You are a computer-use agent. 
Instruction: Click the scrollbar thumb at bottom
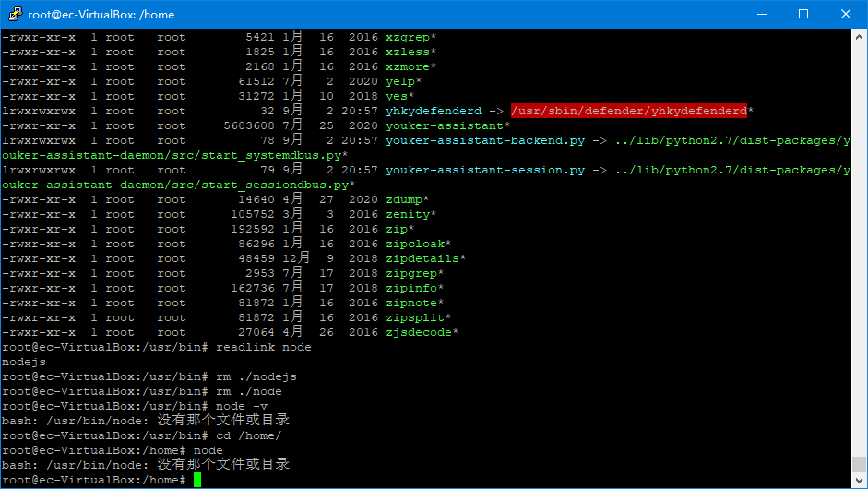[859, 464]
